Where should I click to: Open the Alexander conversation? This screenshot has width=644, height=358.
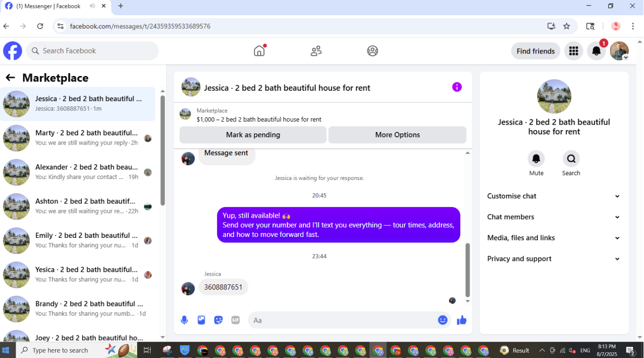tap(78, 172)
